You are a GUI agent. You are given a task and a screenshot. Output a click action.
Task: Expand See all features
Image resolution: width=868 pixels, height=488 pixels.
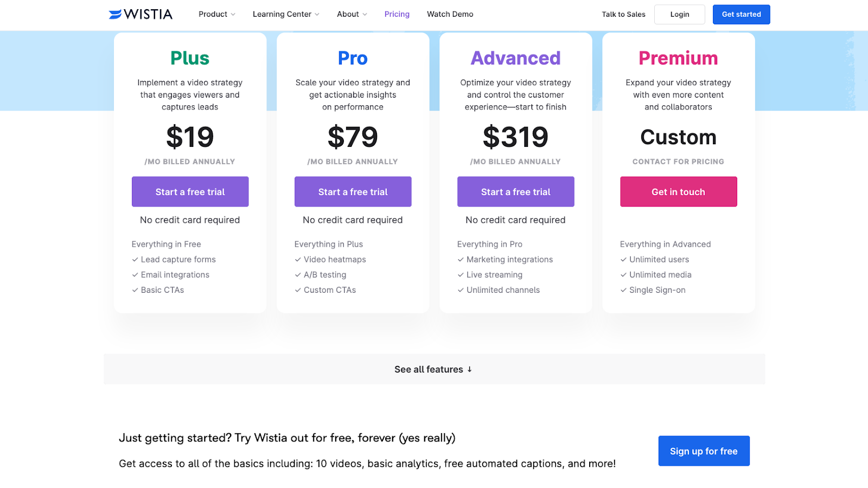433,369
